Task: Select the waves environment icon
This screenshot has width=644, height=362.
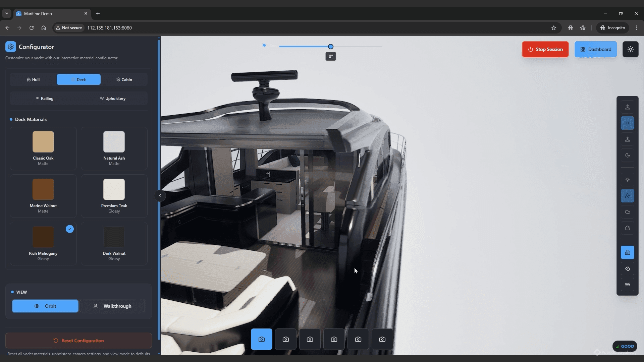Action: click(x=627, y=285)
